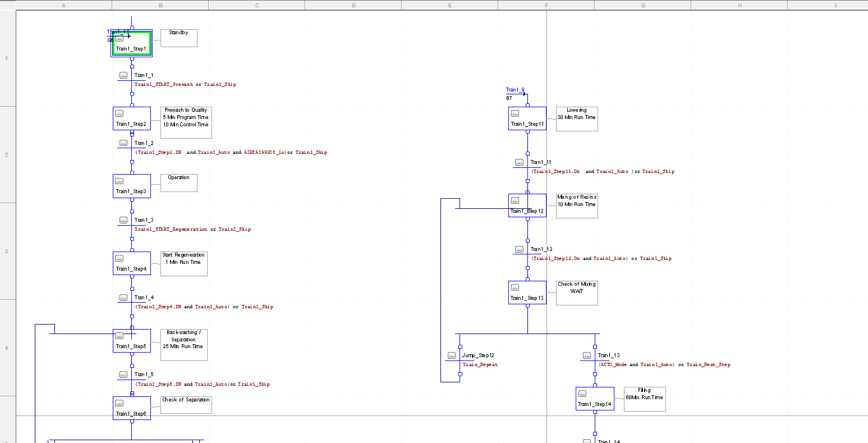The image size is (868, 443).
Task: Click the Tran1_13 transition name
Action: tap(609, 355)
